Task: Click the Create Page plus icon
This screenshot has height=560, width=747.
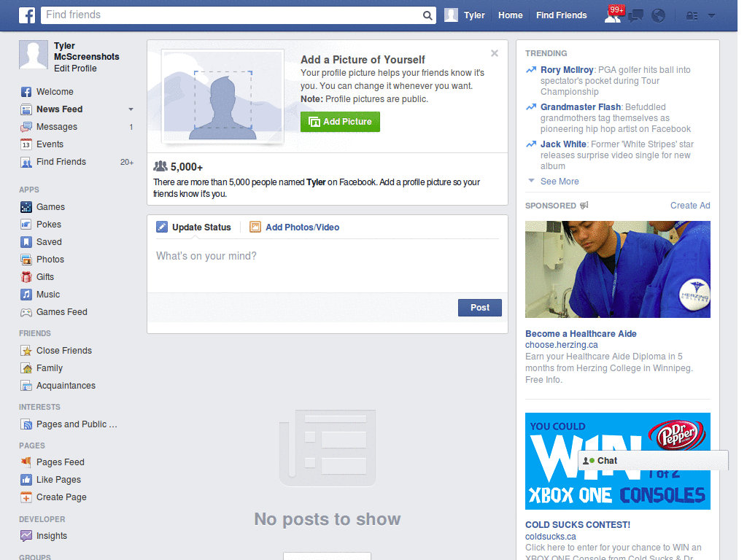Action: coord(26,497)
